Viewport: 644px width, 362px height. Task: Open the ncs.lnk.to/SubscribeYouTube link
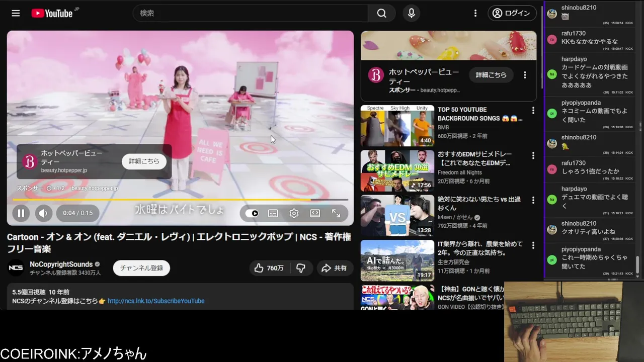pos(156,301)
